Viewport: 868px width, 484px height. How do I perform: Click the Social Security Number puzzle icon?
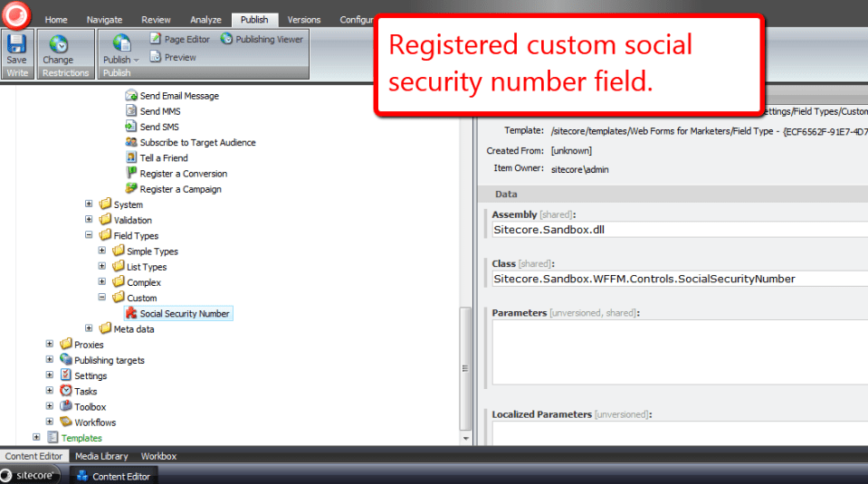pyautogui.click(x=131, y=313)
